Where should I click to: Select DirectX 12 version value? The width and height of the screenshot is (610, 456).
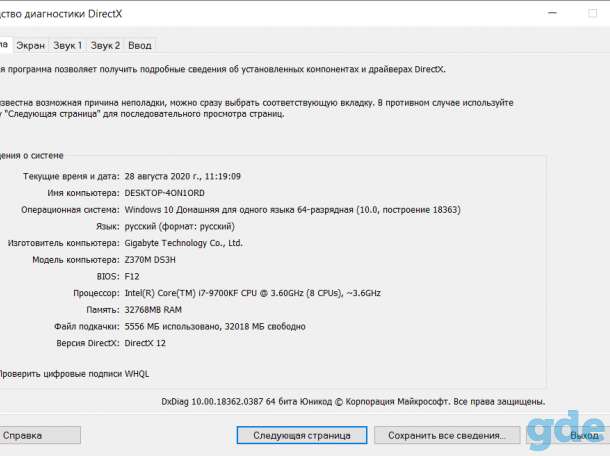click(145, 344)
